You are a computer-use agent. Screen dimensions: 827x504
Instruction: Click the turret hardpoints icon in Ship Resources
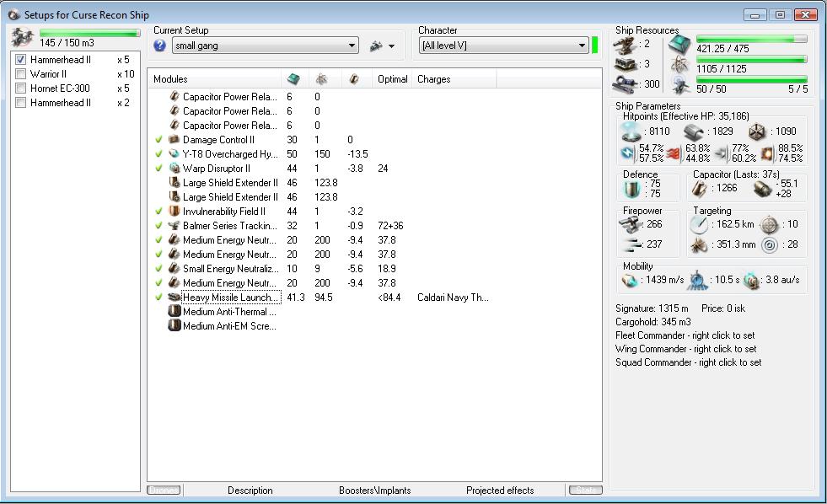pyautogui.click(x=626, y=45)
